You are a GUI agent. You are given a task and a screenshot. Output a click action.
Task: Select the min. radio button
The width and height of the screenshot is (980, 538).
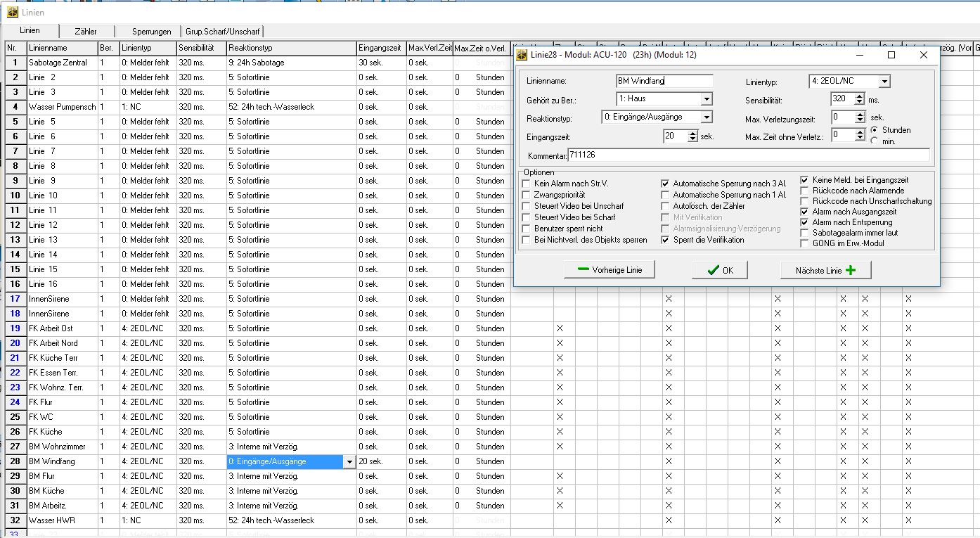point(874,141)
